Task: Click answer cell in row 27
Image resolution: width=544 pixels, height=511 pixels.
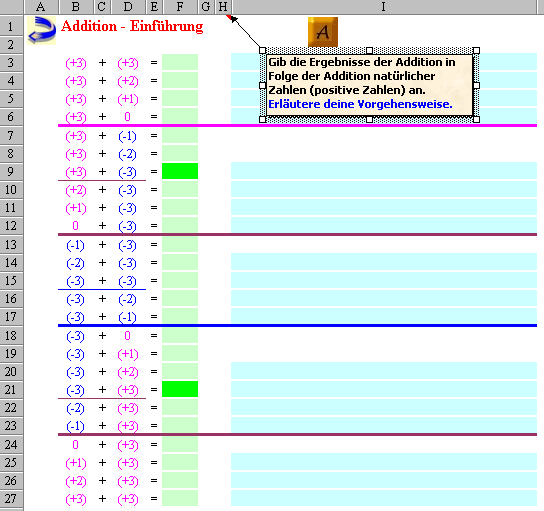Action: pyautogui.click(x=180, y=498)
